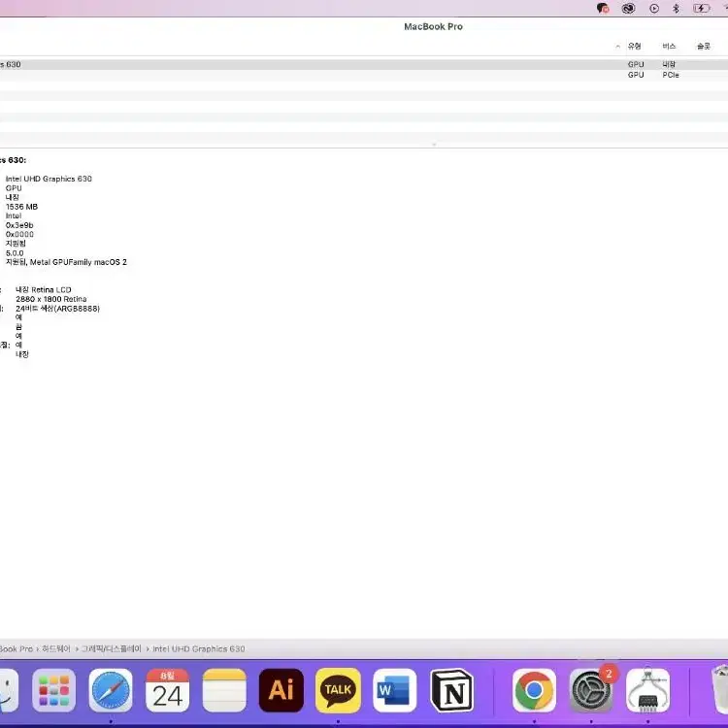Image resolution: width=728 pixels, height=728 pixels.
Task: Launch Safari from the Dock
Action: 111,690
